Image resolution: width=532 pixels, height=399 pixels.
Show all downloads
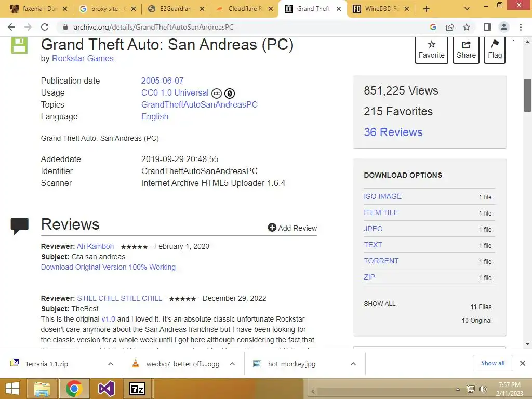point(493,363)
